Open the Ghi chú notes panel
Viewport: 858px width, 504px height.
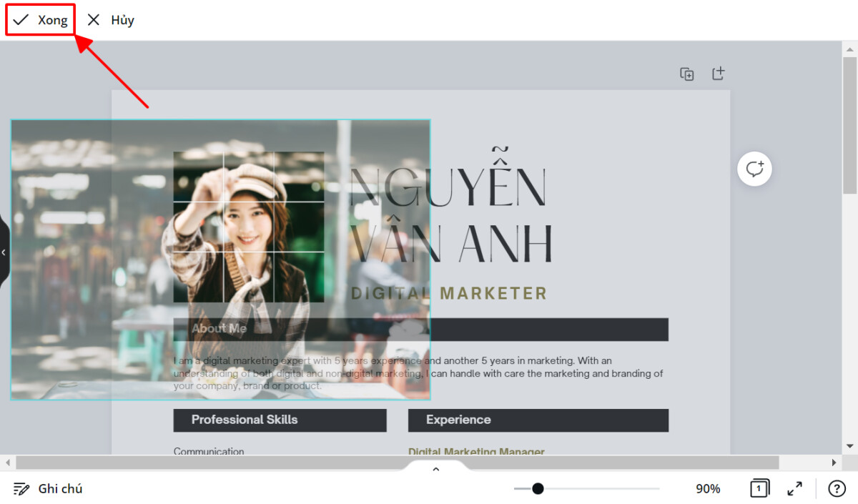48,489
